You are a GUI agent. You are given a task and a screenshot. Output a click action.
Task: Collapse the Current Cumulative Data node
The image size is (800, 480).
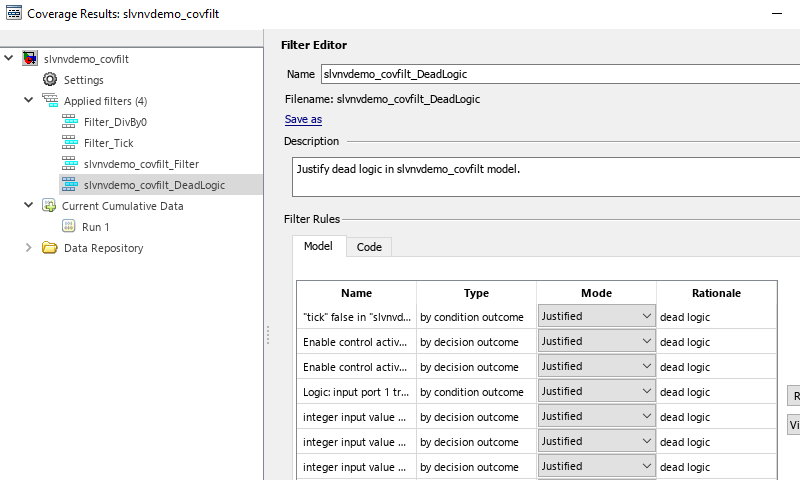pos(29,206)
